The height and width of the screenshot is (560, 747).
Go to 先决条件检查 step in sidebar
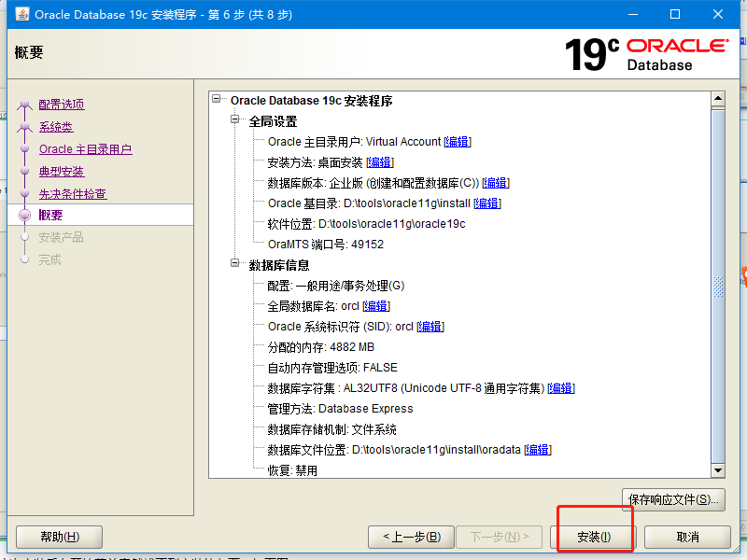(x=73, y=194)
